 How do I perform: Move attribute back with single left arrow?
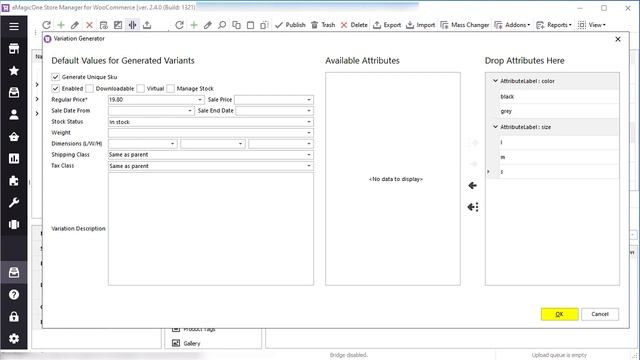[473, 186]
